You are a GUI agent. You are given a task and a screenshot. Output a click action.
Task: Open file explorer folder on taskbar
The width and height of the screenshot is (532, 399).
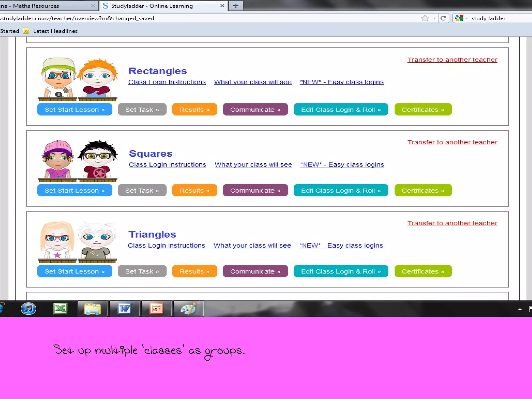pos(92,309)
